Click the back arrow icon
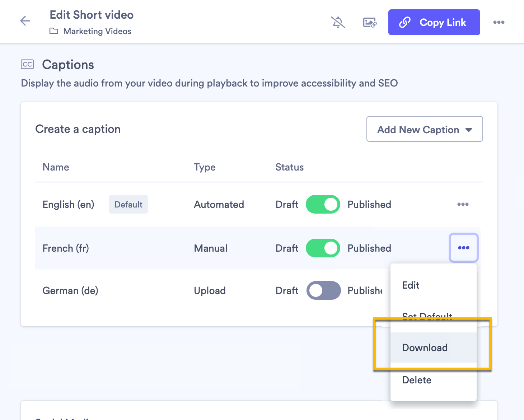The height and width of the screenshot is (420, 524). click(x=25, y=21)
